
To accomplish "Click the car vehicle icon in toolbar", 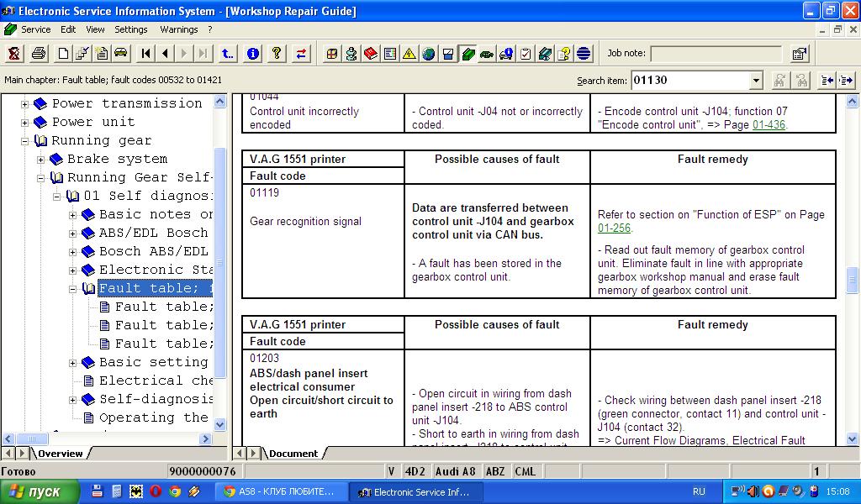I will point(120,54).
